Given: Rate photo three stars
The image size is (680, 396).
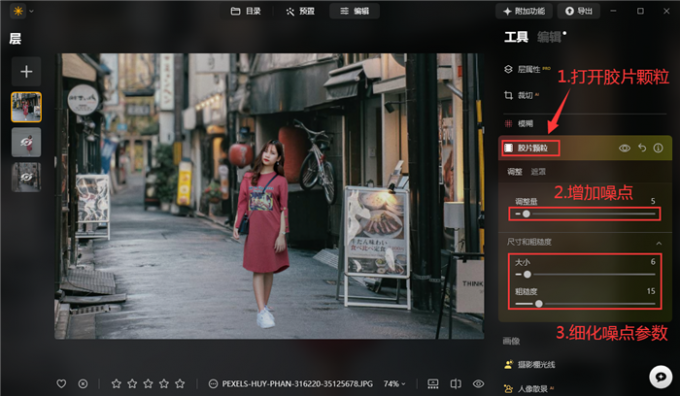Looking at the screenshot, I should click(x=148, y=384).
